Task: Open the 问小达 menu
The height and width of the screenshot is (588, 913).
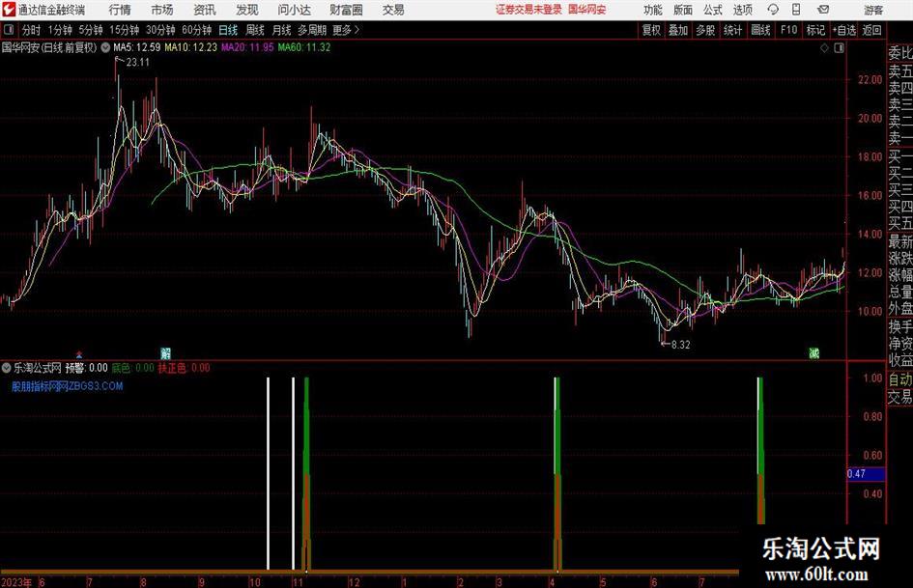Action: (x=294, y=10)
